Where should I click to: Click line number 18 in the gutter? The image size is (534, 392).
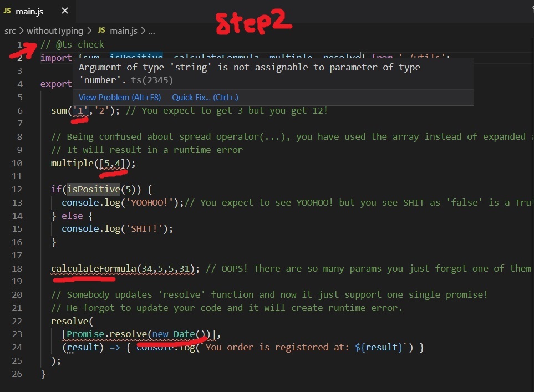(x=16, y=268)
